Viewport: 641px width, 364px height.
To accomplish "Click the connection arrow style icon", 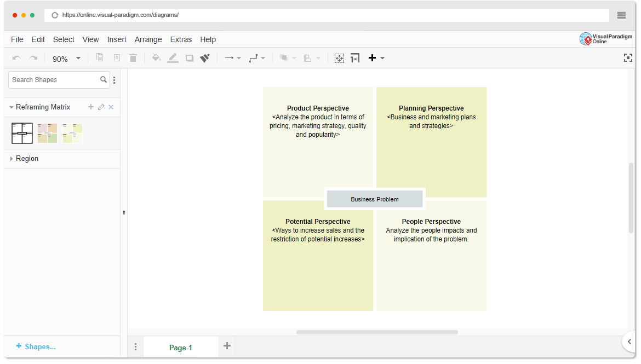I will click(x=229, y=58).
